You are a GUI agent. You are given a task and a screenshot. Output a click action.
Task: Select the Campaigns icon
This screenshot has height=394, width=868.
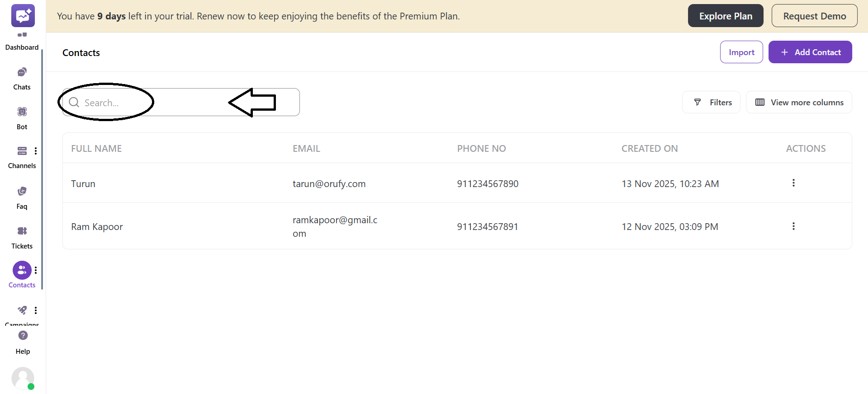tap(22, 310)
